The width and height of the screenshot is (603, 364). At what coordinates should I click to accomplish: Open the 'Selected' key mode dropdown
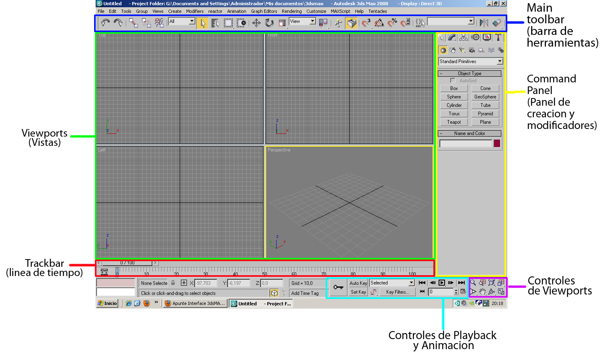[x=392, y=283]
